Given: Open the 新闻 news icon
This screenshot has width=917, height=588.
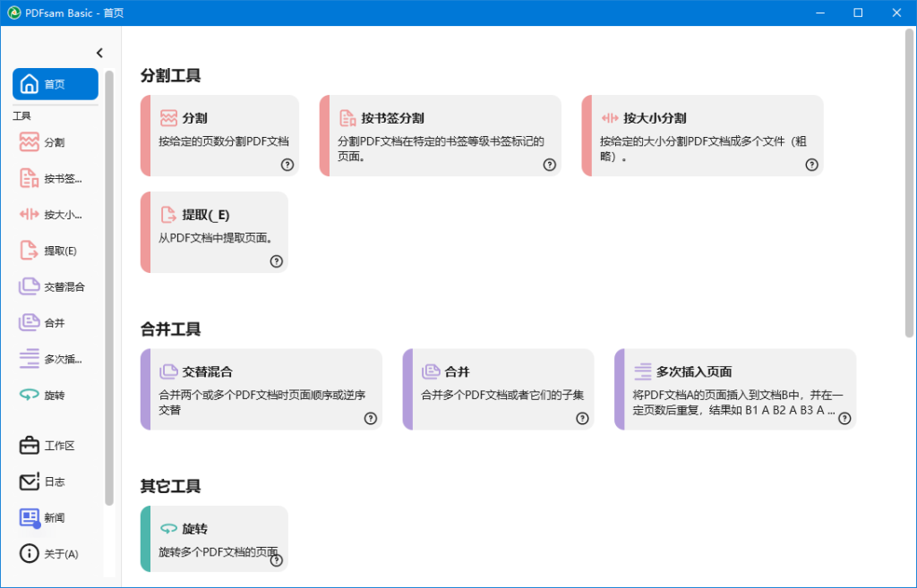Looking at the screenshot, I should pyautogui.click(x=29, y=517).
